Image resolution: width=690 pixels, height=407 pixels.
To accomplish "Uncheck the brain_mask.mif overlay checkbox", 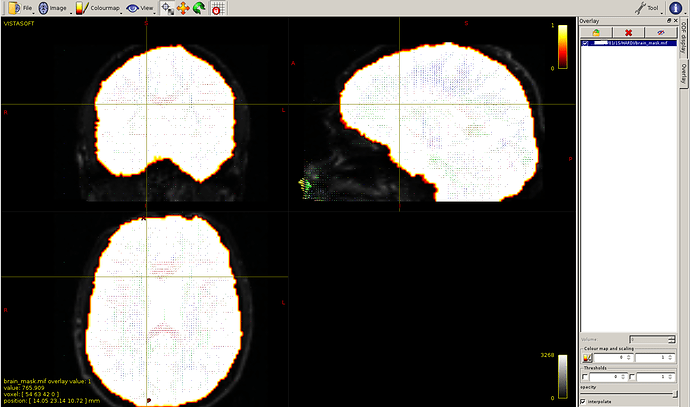I will 585,43.
